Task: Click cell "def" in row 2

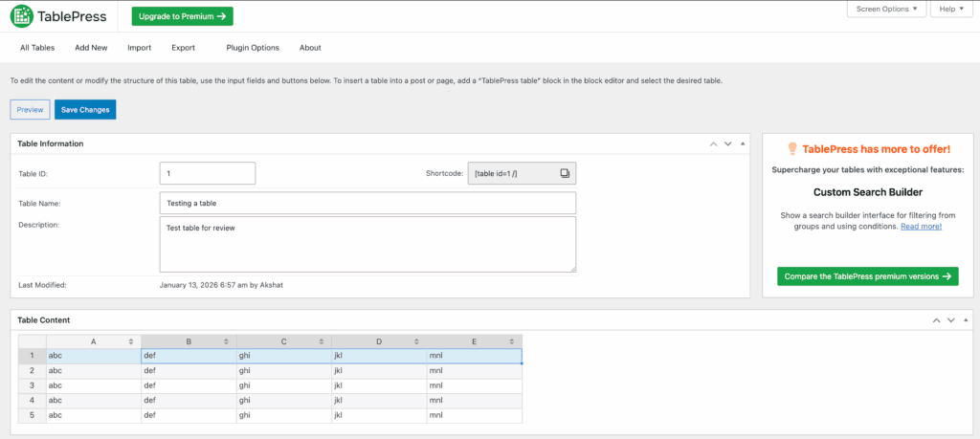Action: (189, 371)
